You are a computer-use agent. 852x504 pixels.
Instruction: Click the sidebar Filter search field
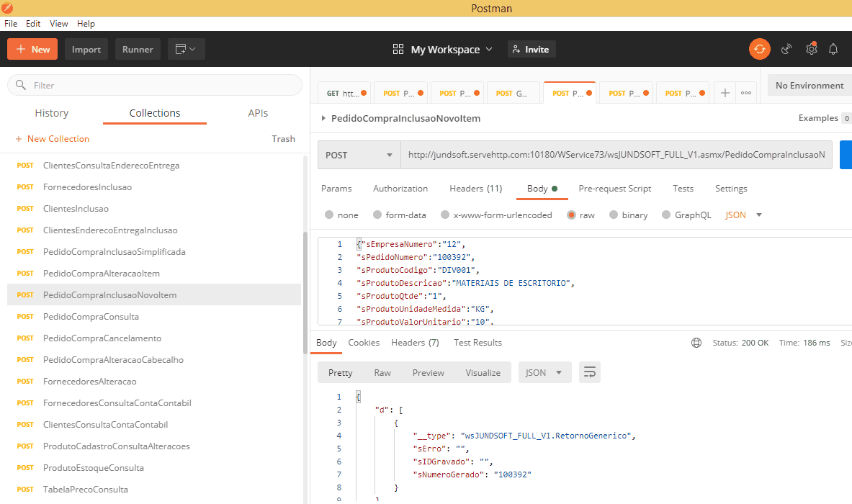(x=155, y=85)
